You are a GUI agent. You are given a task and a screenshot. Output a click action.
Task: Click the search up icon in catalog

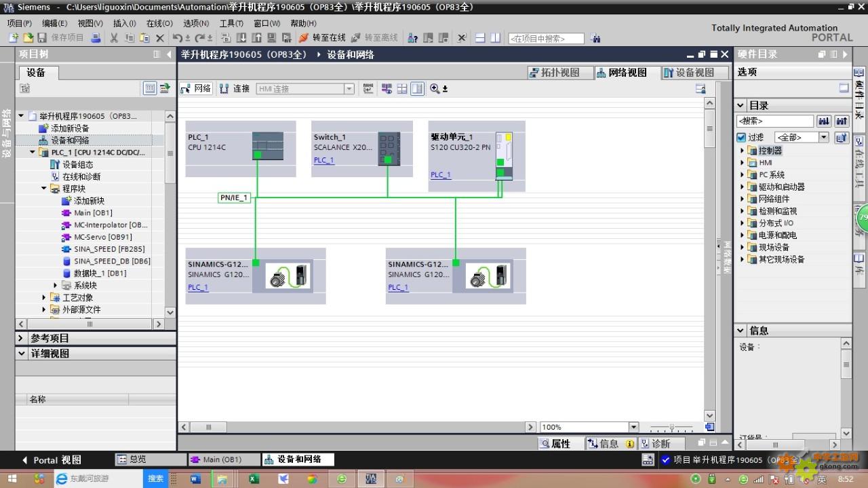(842, 121)
